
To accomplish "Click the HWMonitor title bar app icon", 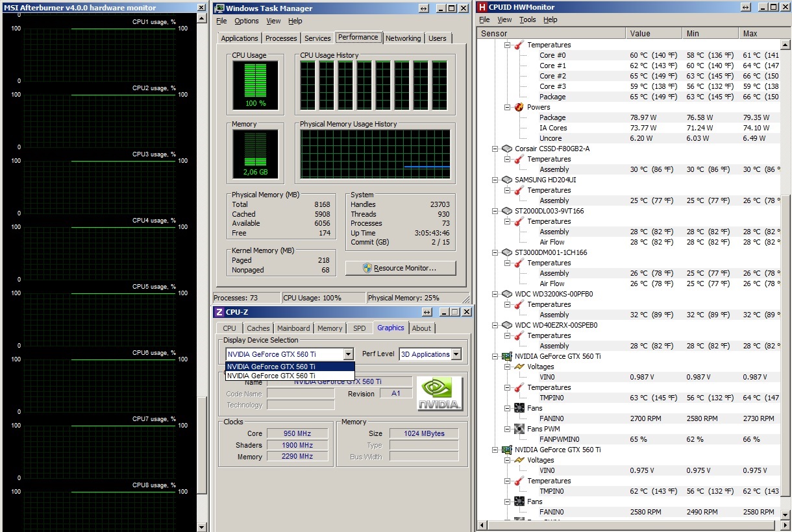I will [482, 7].
